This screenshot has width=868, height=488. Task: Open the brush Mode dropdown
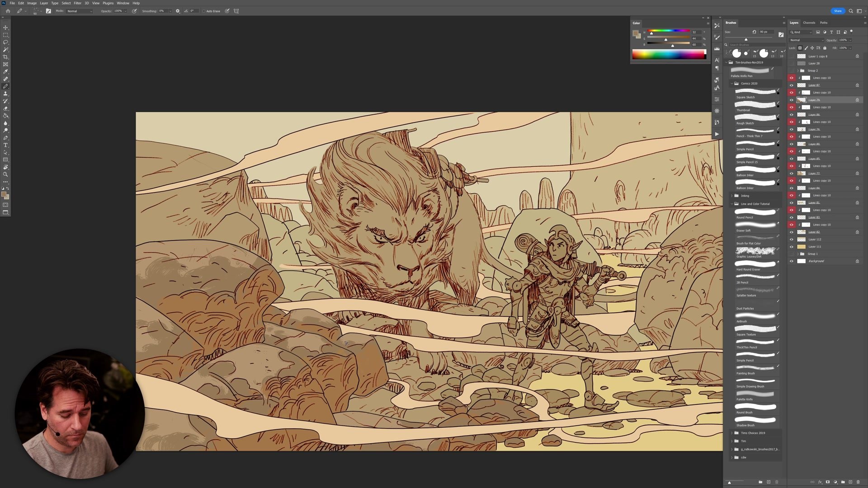[x=80, y=11]
